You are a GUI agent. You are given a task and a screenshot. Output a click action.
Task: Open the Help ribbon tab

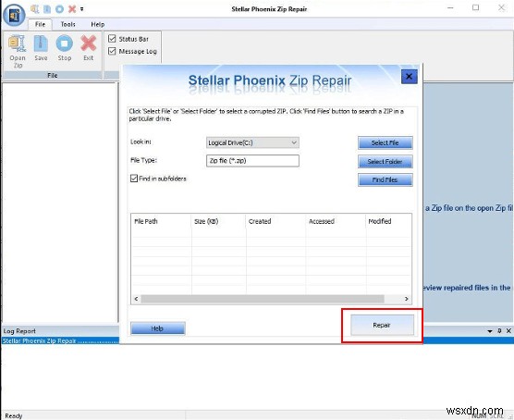click(97, 24)
